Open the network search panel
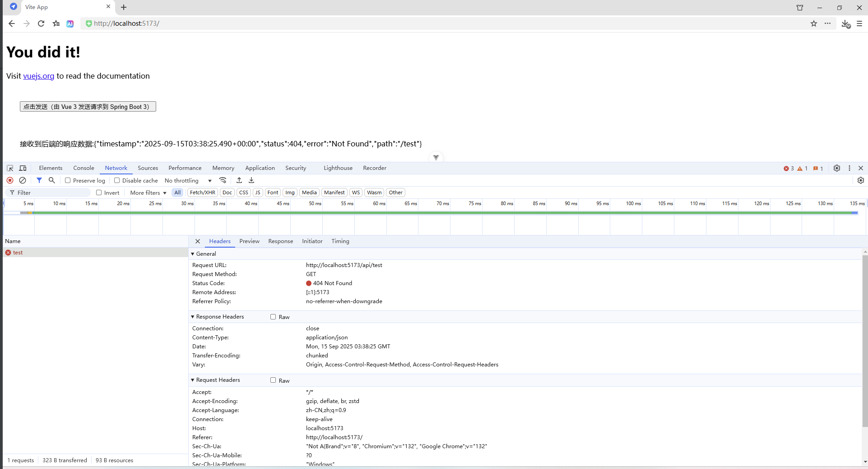 click(x=51, y=180)
